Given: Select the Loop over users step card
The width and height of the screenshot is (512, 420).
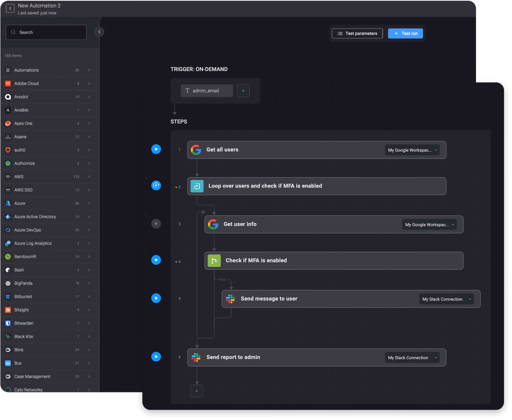Looking at the screenshot, I should click(x=317, y=186).
